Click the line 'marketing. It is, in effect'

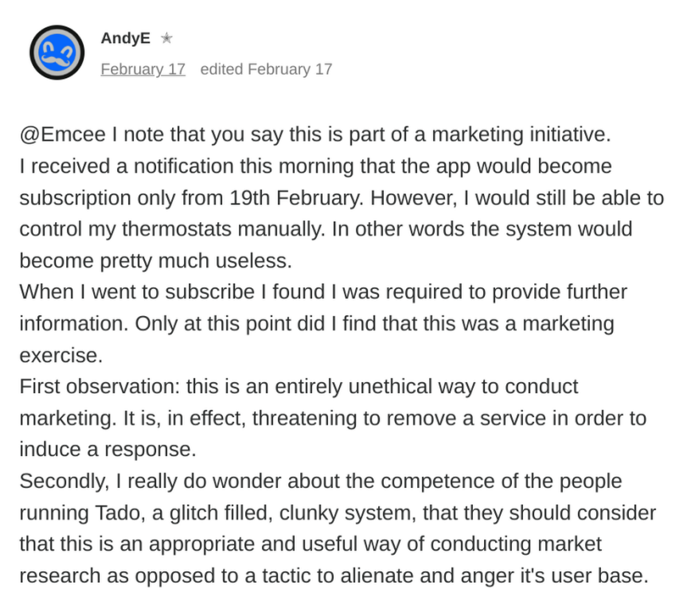coord(333,419)
